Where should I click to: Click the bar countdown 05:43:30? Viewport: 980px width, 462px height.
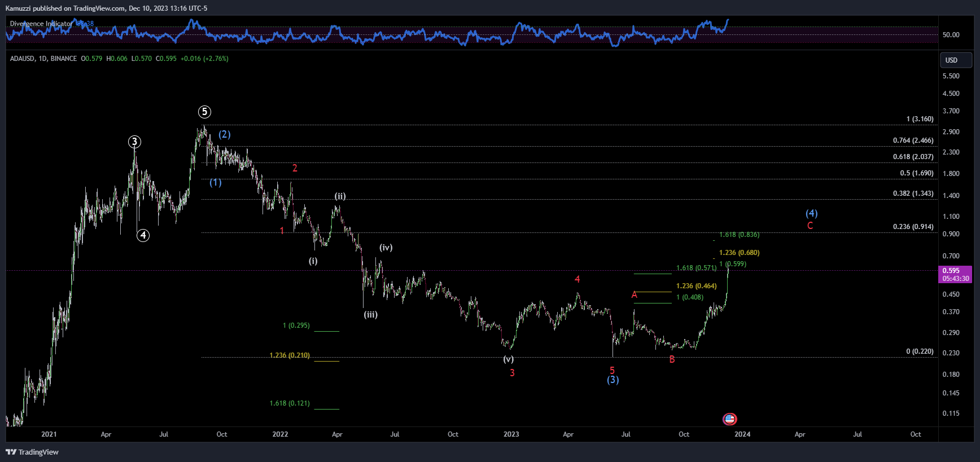[x=956, y=279]
